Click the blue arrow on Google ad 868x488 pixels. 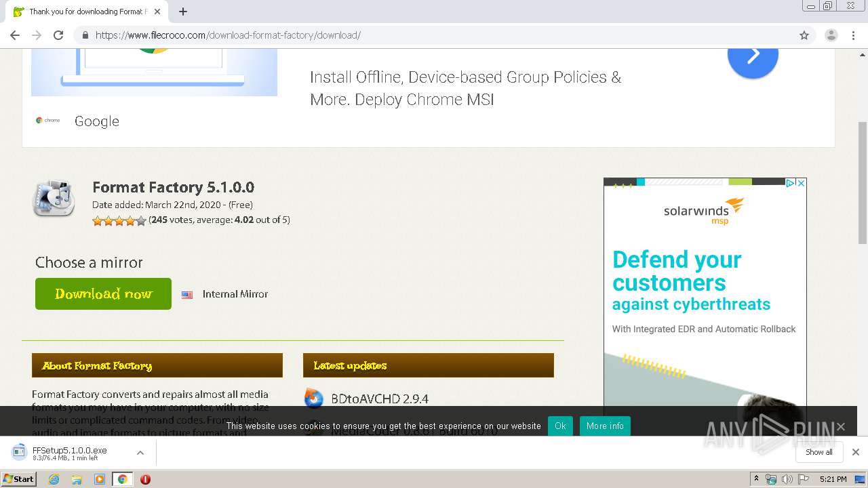[x=753, y=55]
